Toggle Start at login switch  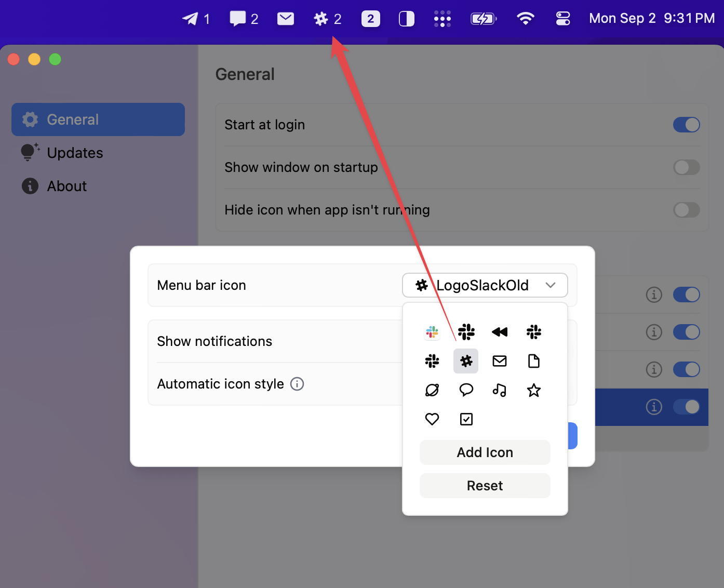click(x=687, y=125)
